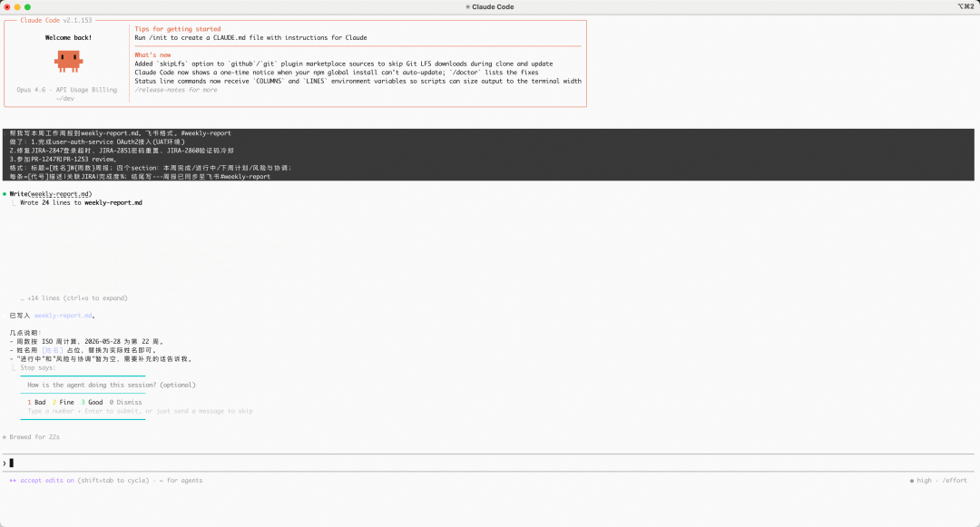Click the "← for agents" hint text

pyautogui.click(x=181, y=480)
